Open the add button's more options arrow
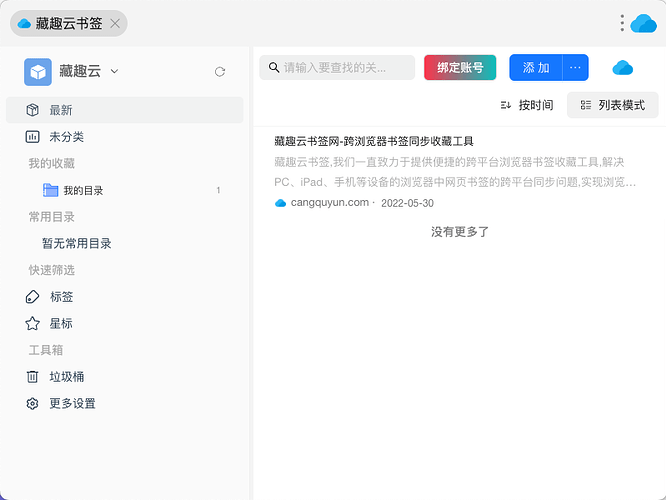The image size is (666, 500). (x=575, y=68)
